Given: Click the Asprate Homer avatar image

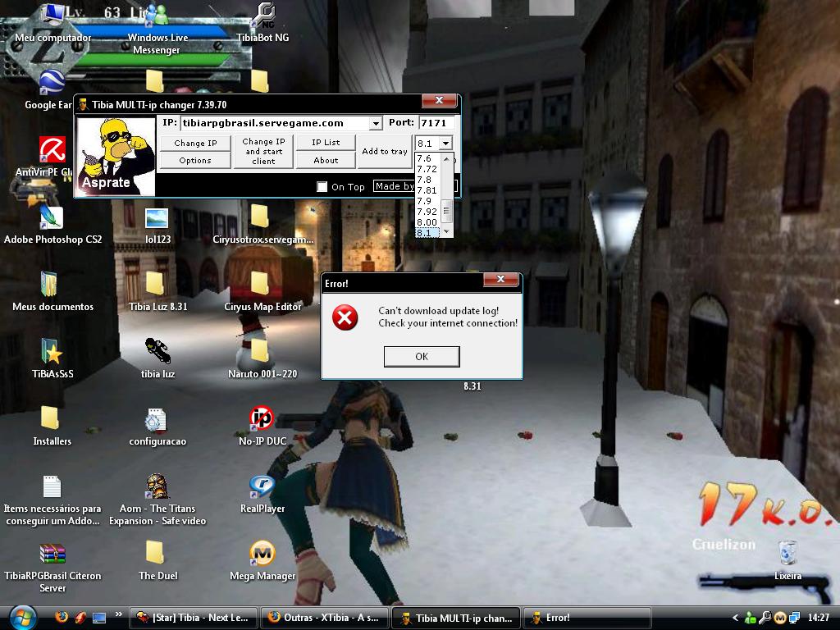Looking at the screenshot, I should point(116,157).
